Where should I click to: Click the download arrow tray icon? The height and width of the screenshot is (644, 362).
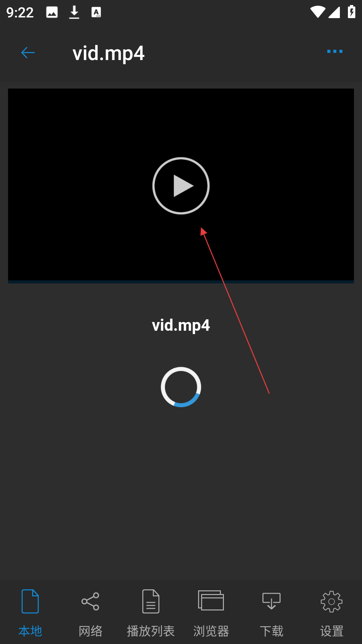pos(271,601)
